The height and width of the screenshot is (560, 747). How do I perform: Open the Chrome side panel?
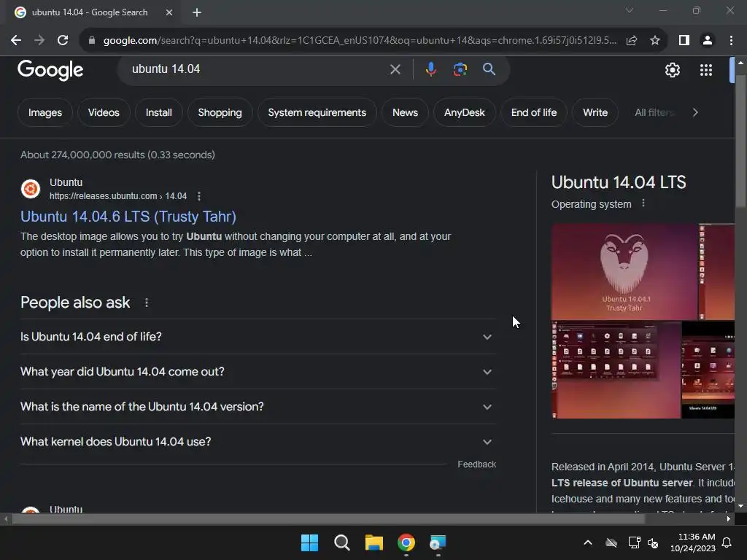click(x=684, y=41)
